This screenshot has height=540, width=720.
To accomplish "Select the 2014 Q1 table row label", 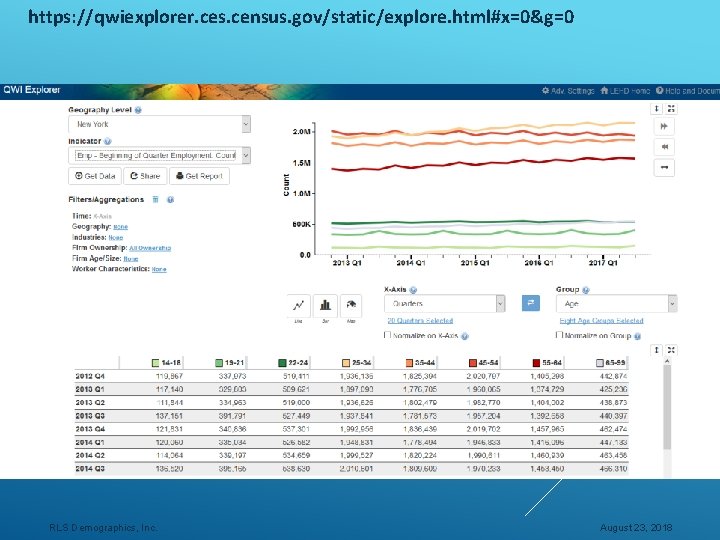I will [90, 443].
